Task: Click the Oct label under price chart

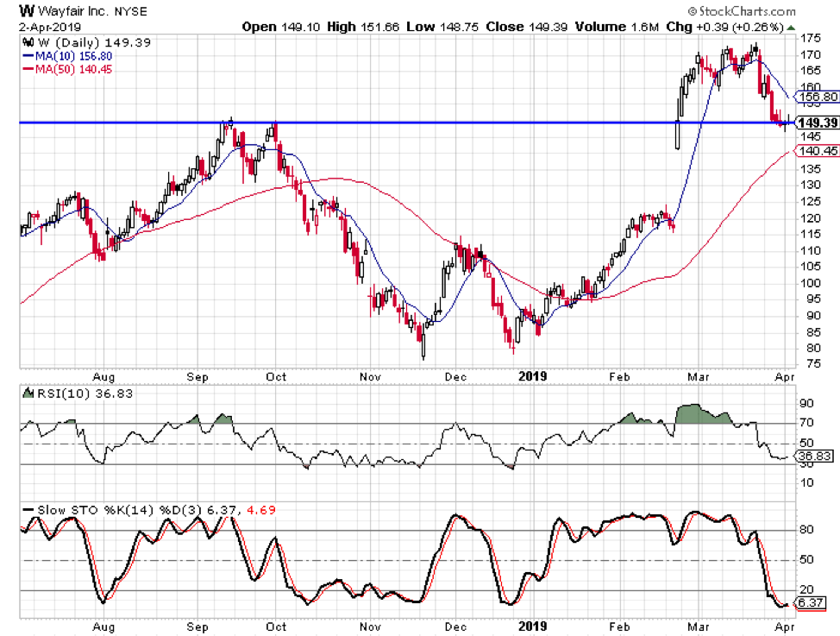Action: pyautogui.click(x=276, y=376)
